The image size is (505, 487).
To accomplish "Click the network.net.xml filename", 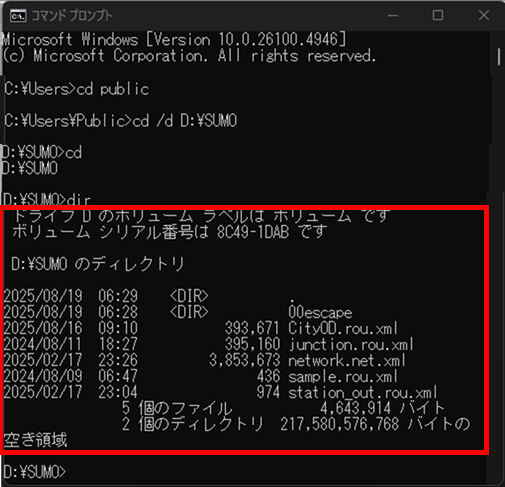I will coord(347,360).
